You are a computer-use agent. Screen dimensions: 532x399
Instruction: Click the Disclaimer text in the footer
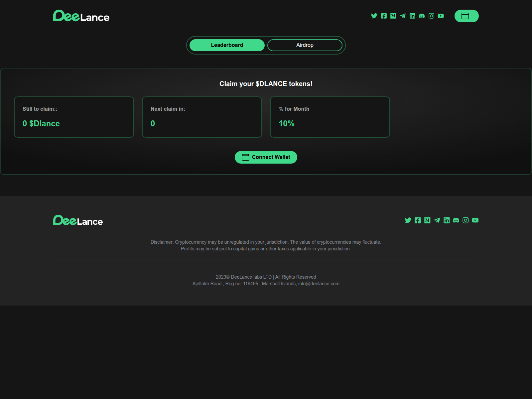(x=266, y=245)
